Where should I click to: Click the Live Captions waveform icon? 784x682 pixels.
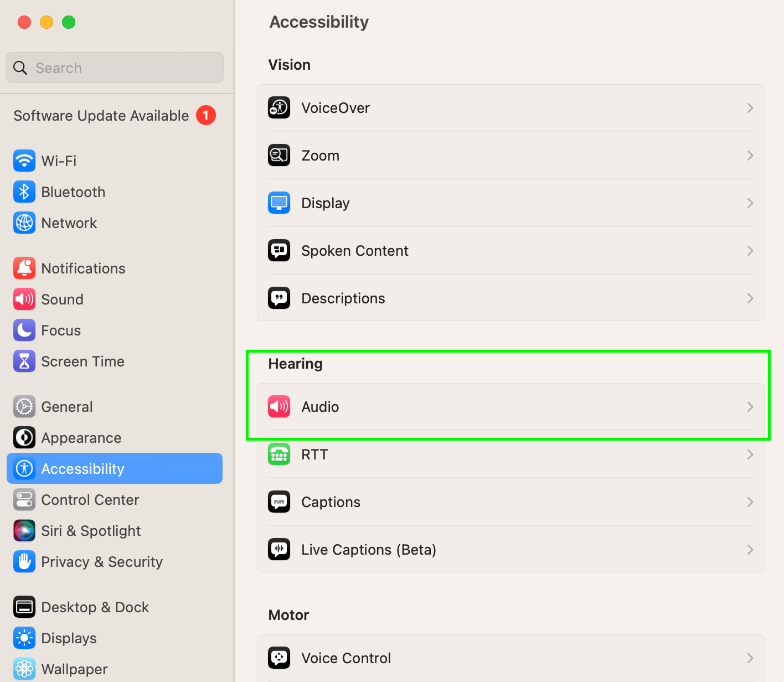(279, 550)
